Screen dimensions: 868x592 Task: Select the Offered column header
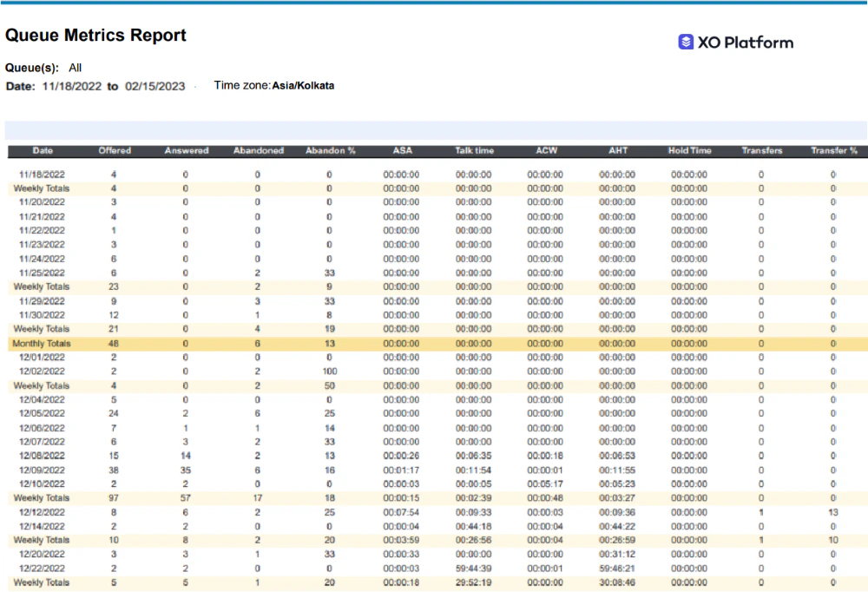114,150
